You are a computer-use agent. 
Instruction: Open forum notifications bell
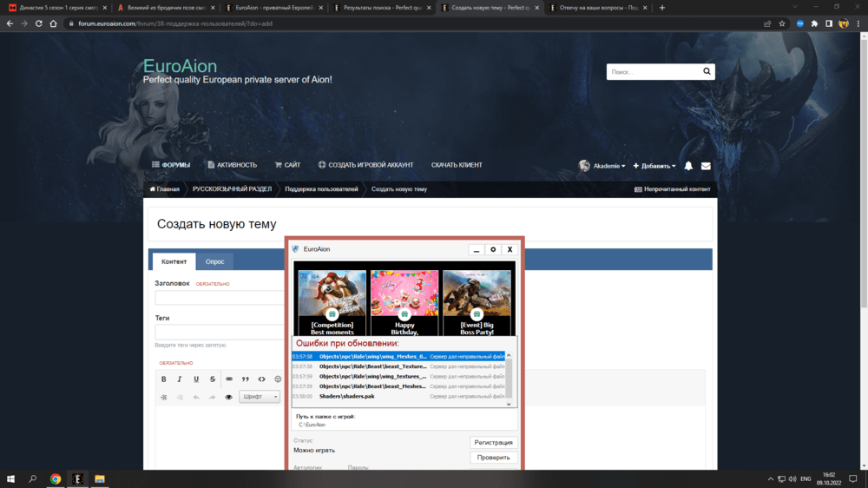(x=688, y=166)
